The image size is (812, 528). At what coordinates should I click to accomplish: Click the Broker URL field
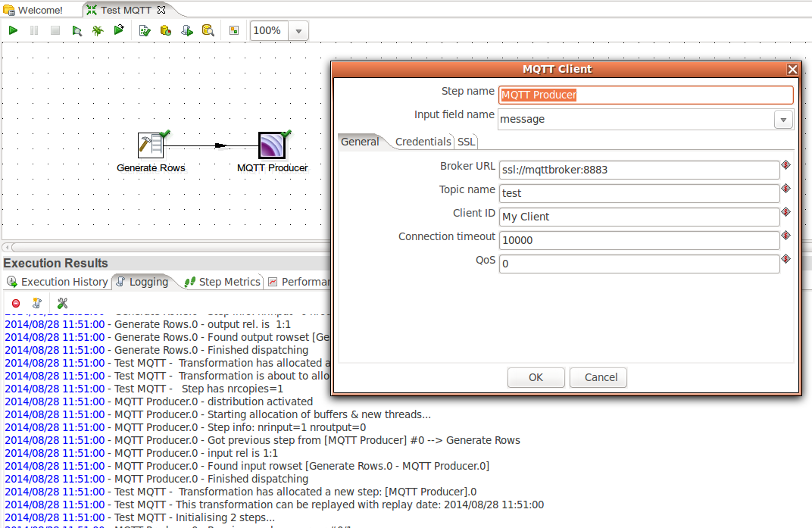click(639, 170)
